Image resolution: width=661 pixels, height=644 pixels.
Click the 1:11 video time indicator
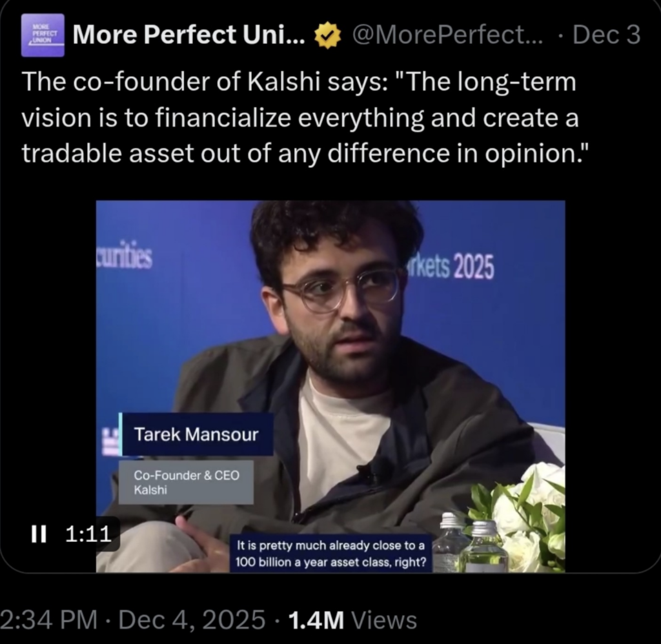[x=89, y=533]
